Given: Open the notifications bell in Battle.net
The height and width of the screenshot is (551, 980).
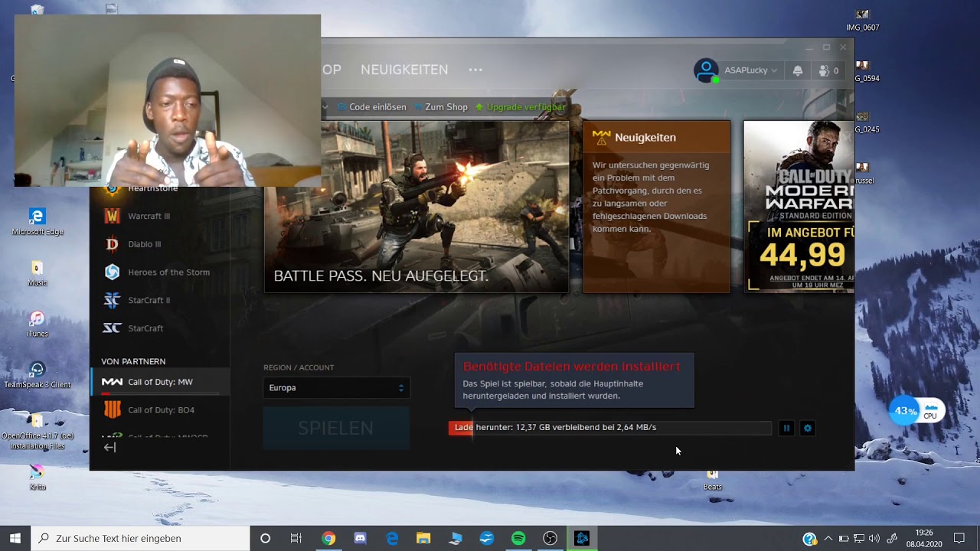Looking at the screenshot, I should point(798,70).
